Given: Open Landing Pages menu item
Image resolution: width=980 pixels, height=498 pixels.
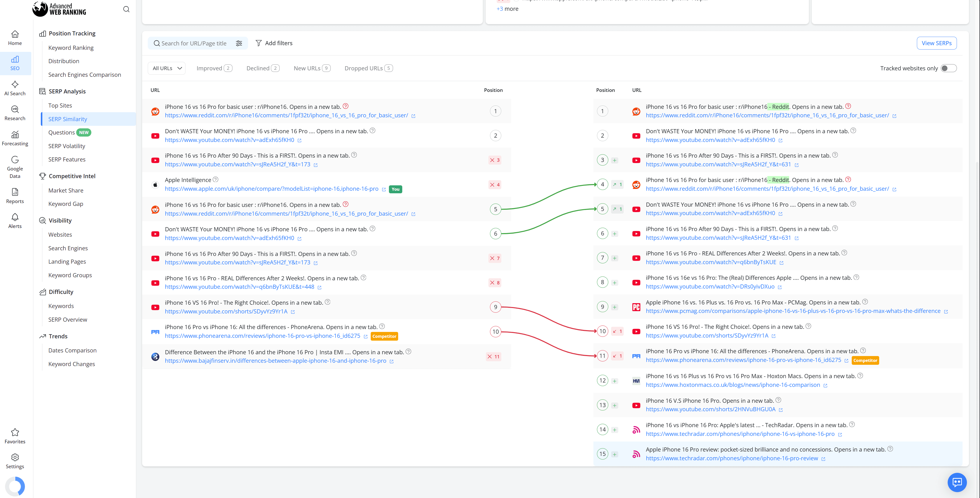Looking at the screenshot, I should click(x=67, y=262).
